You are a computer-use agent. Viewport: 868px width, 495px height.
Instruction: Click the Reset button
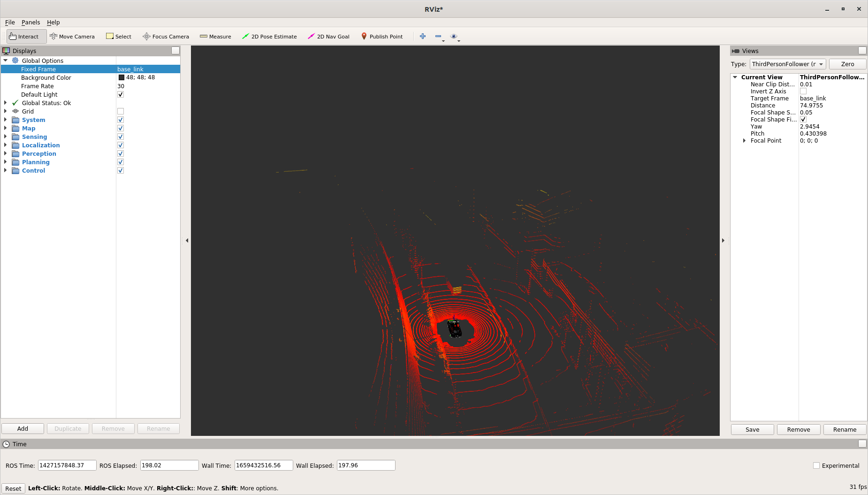[13, 488]
